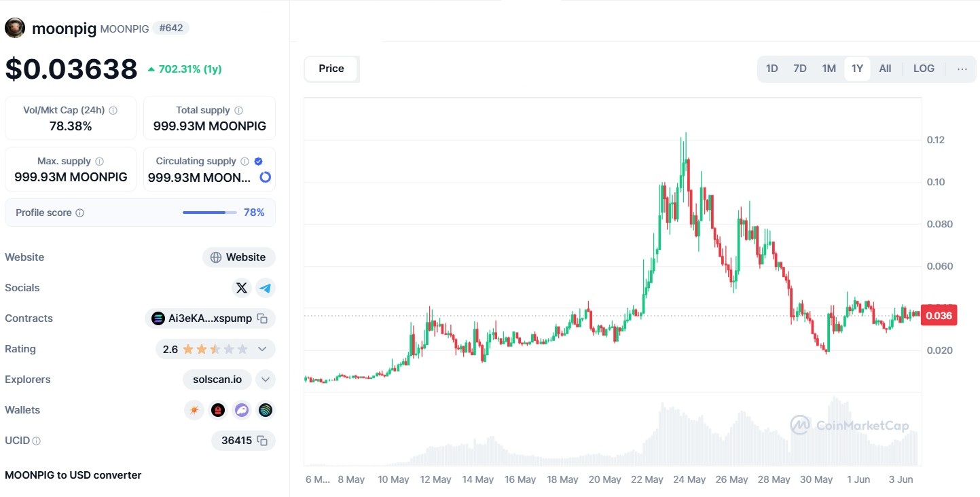
Task: Open the Telegram social link
Action: (x=266, y=288)
